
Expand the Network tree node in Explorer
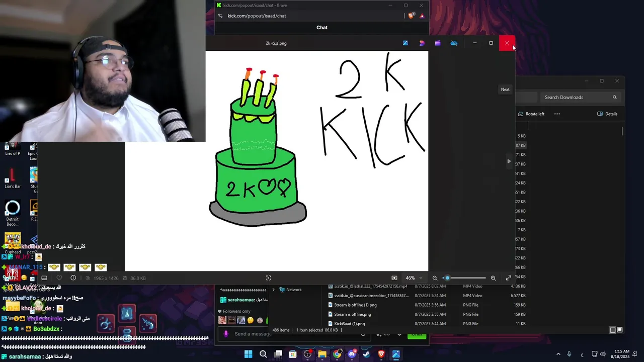(273, 290)
